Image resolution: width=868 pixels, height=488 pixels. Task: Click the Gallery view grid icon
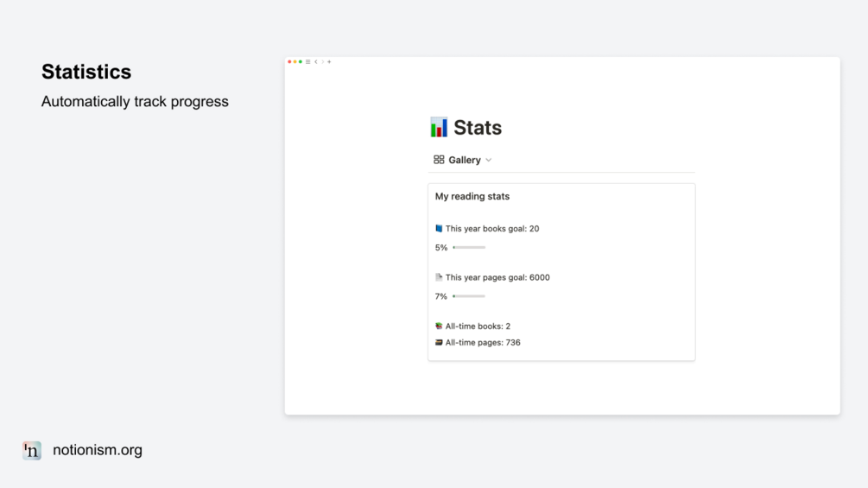tap(439, 160)
